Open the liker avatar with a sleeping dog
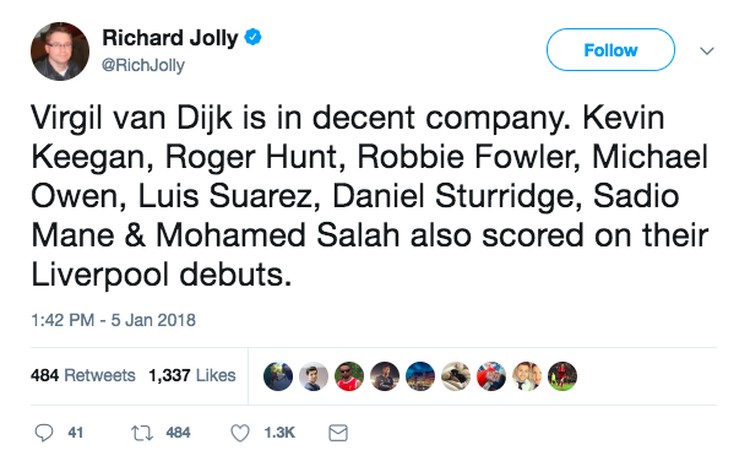Viewport: 750px width, 472px height. pos(456,376)
